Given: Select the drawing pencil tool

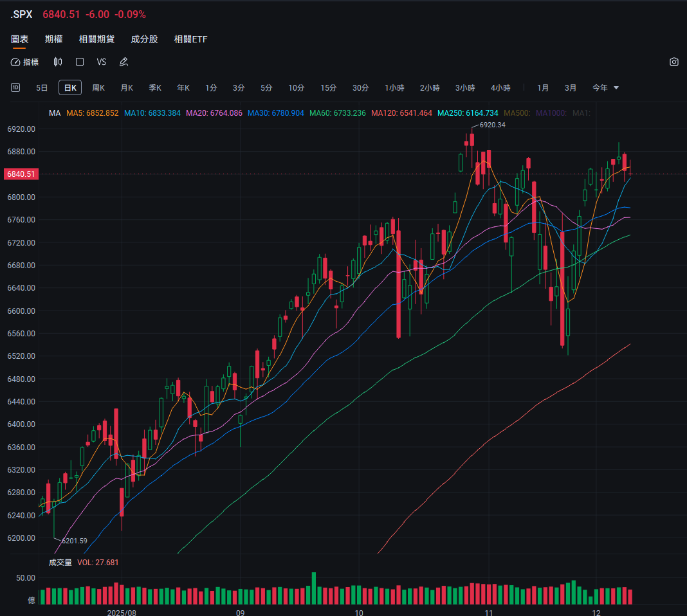Looking at the screenshot, I should pos(124,62).
